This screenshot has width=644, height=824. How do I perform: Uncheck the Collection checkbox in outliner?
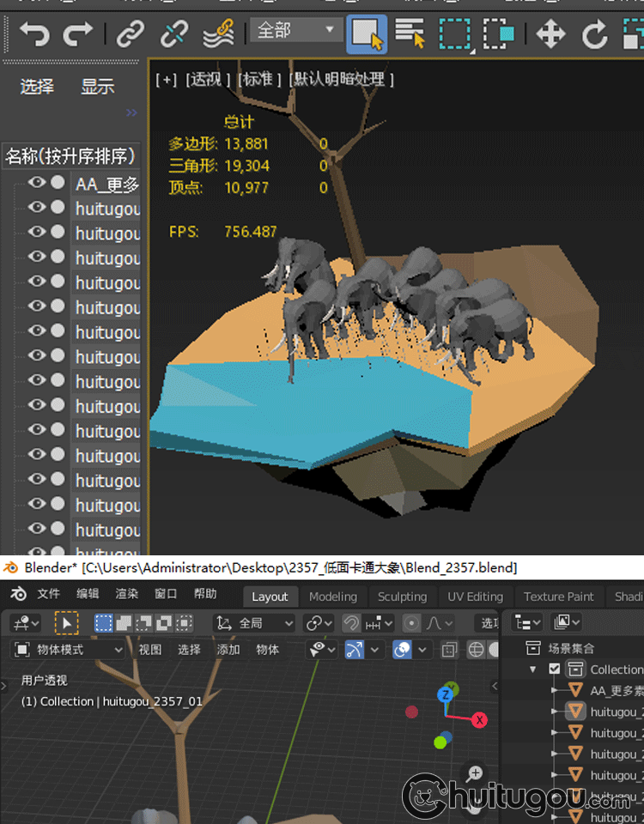point(555,669)
